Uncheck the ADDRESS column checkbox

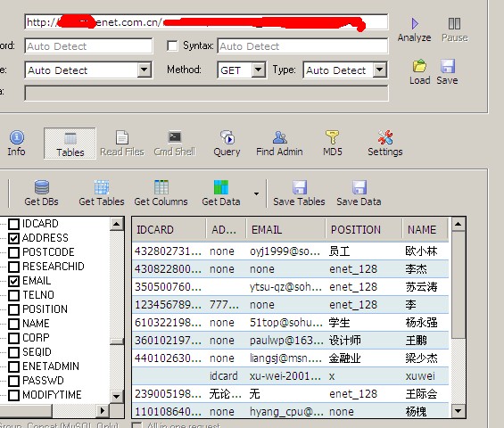click(x=13, y=238)
